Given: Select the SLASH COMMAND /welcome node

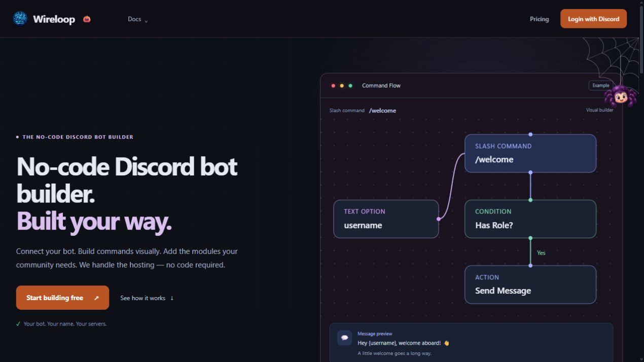Looking at the screenshot, I should point(530,153).
